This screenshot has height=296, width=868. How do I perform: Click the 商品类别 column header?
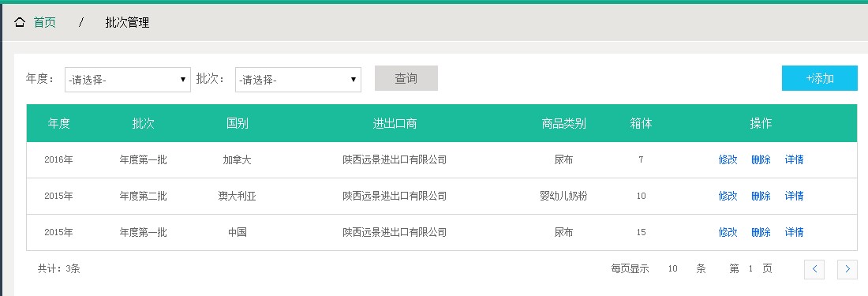coord(563,123)
